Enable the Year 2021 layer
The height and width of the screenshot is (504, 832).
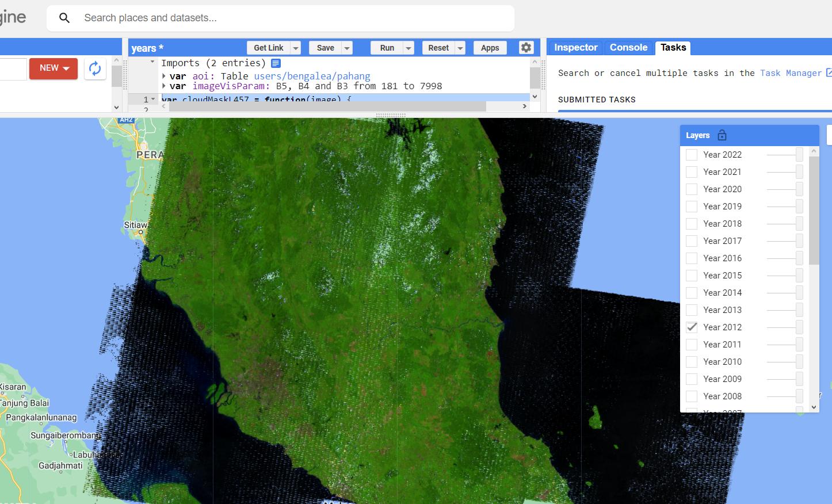click(692, 172)
